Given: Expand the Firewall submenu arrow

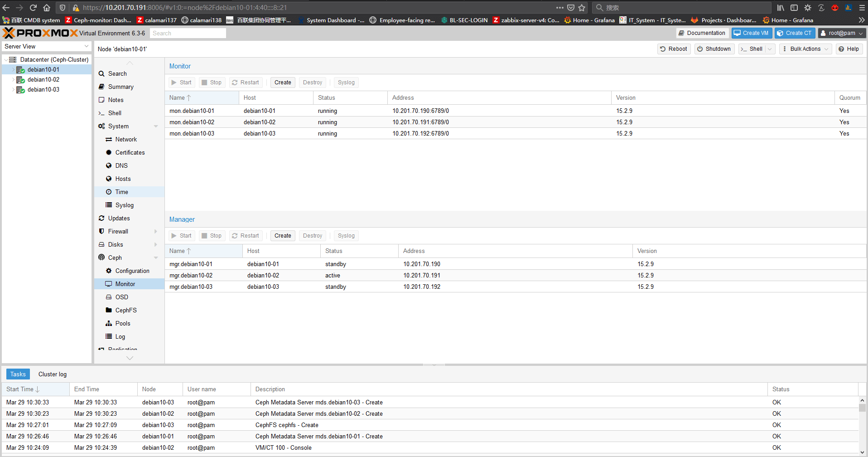Looking at the screenshot, I should click(156, 231).
